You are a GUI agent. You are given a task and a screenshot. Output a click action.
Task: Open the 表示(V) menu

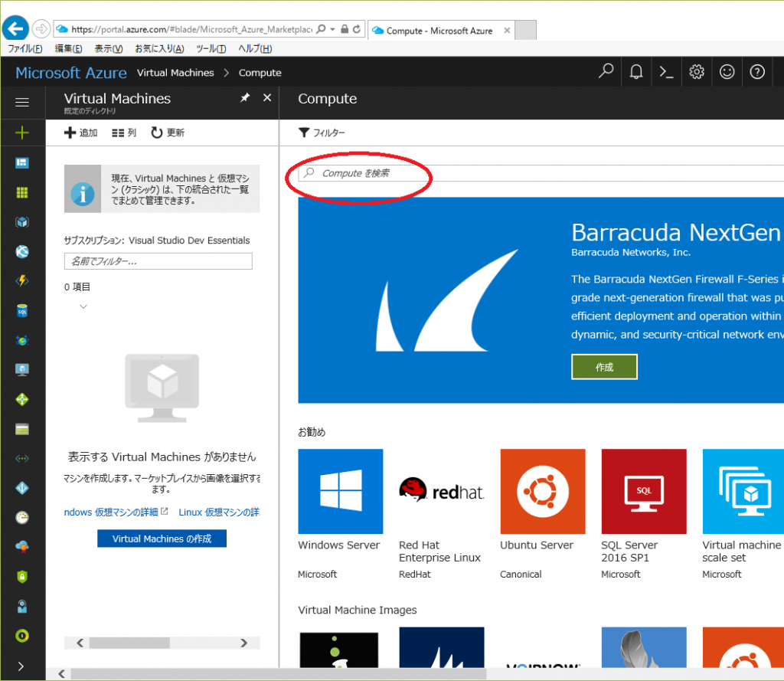click(x=109, y=48)
